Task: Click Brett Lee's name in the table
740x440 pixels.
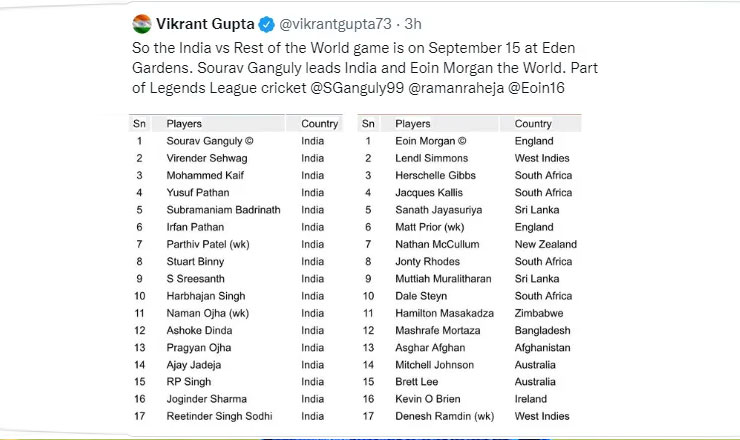Action: (x=417, y=382)
